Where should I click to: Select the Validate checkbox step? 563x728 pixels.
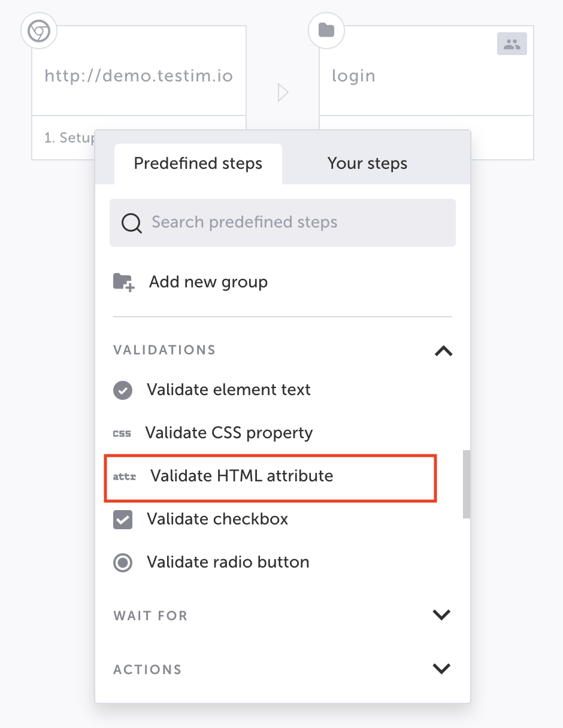[x=201, y=519]
